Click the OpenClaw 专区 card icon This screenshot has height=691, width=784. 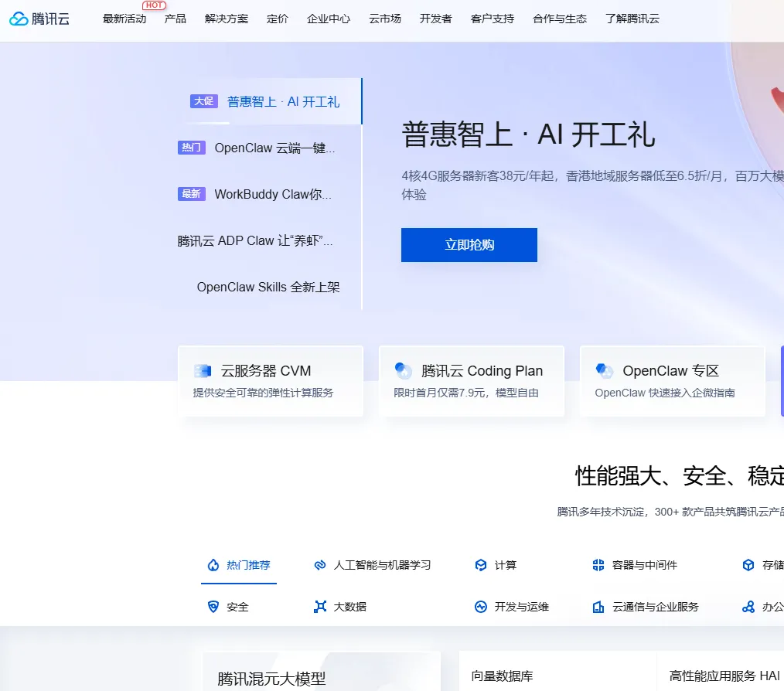coord(605,371)
